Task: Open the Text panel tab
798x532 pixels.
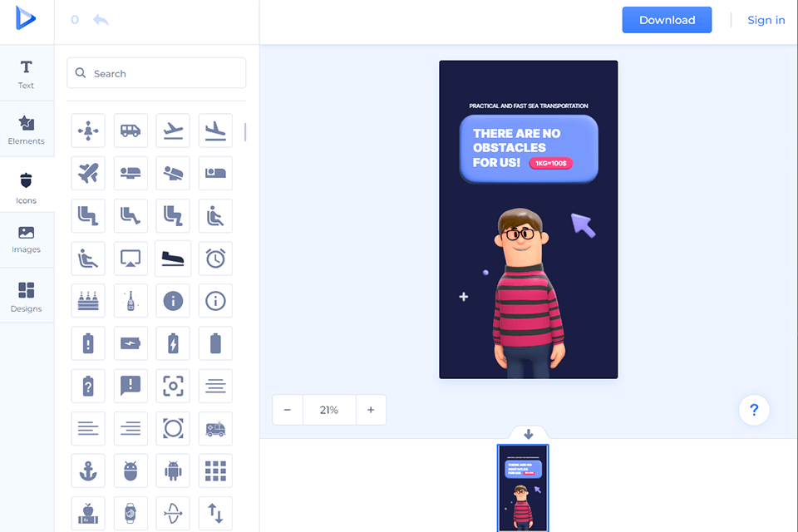Action: (26, 74)
